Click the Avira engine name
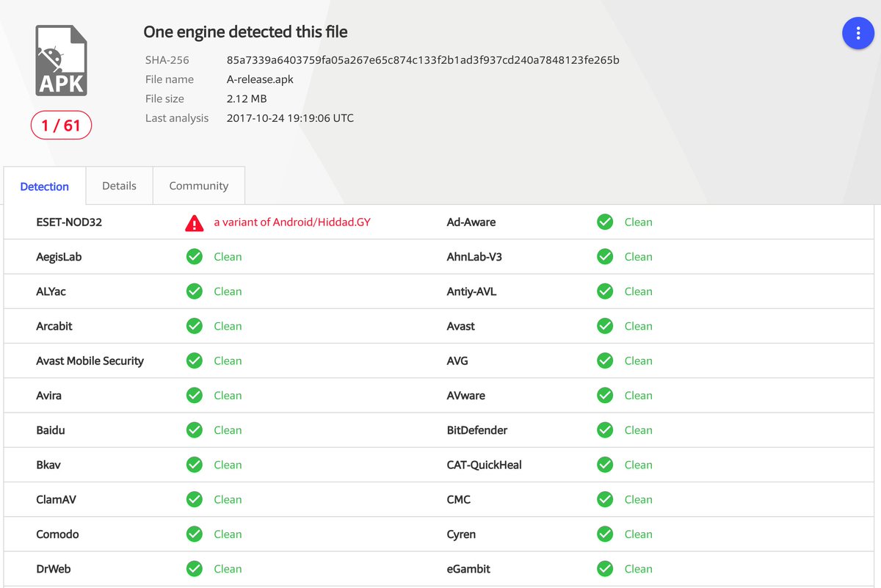 pyautogui.click(x=49, y=396)
